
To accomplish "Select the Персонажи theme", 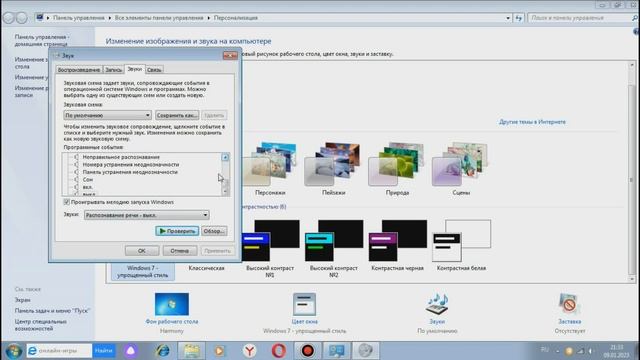I will (x=270, y=169).
